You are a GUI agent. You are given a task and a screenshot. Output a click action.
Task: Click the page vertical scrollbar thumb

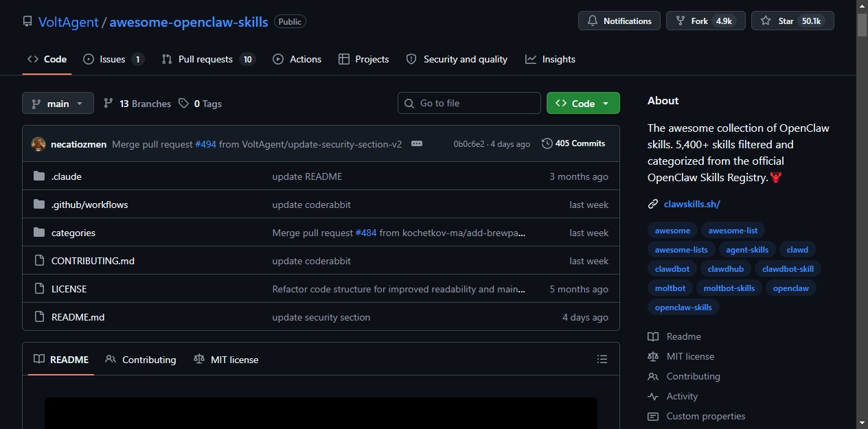click(862, 25)
